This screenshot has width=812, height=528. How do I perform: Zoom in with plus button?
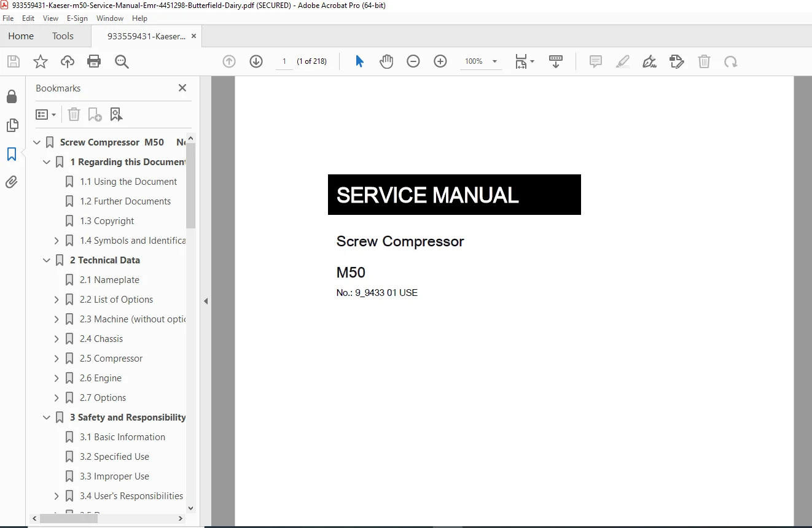tap(440, 61)
